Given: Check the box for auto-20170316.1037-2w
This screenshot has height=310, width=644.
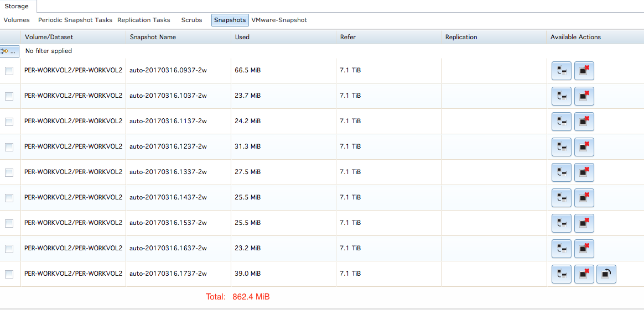Looking at the screenshot, I should point(9,96).
